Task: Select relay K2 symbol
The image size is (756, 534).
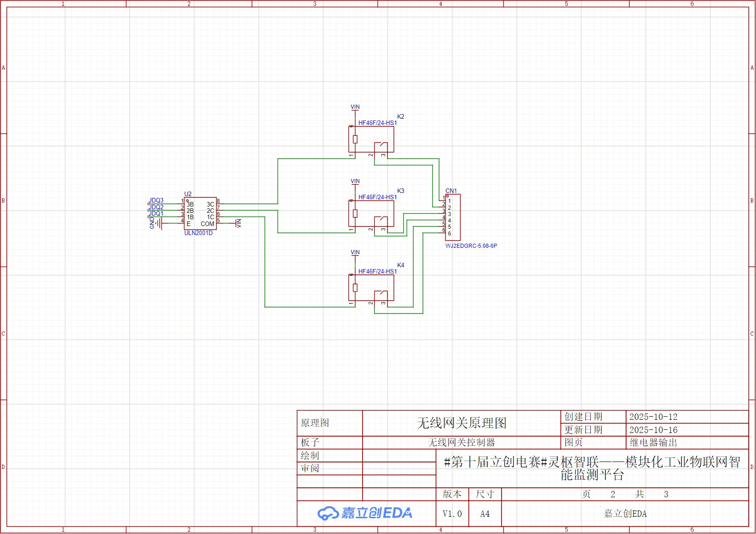Action: (371, 139)
